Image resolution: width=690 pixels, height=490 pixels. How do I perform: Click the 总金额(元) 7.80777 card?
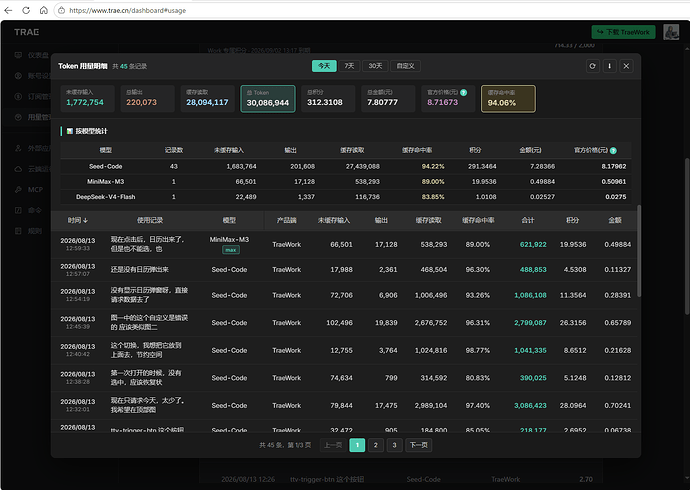point(388,99)
